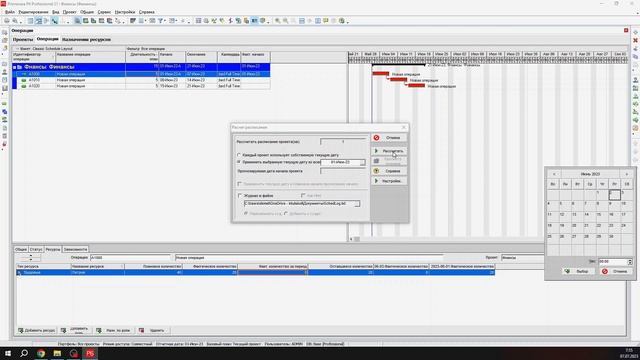Click the print preview icon in toolbar
The width and height of the screenshot is (640, 360).
click(15, 21)
